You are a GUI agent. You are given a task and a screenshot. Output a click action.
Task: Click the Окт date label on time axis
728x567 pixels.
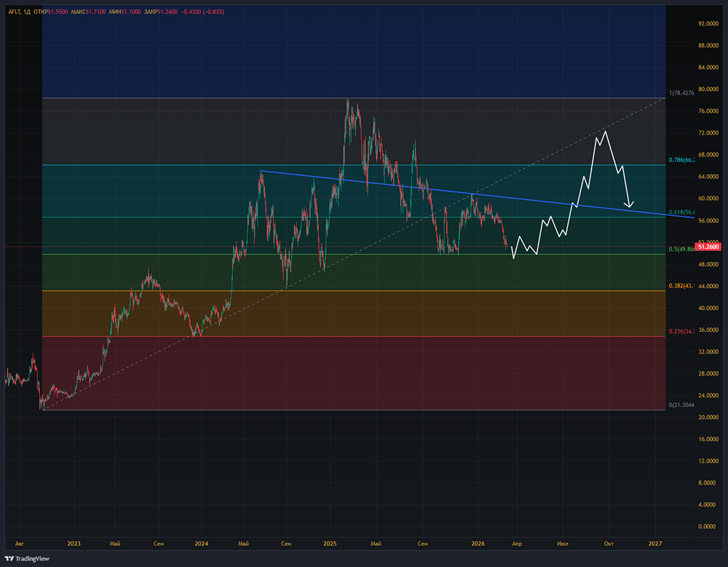point(609,543)
